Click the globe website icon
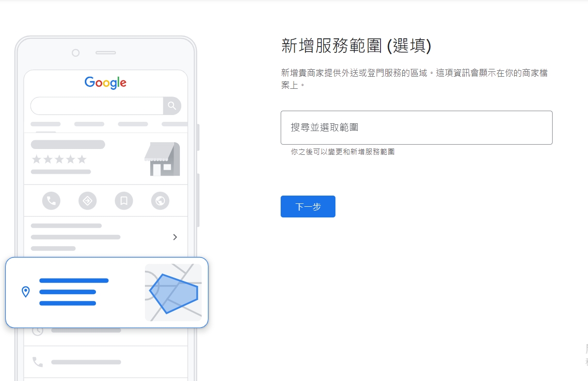The height and width of the screenshot is (381, 588). pyautogui.click(x=160, y=200)
